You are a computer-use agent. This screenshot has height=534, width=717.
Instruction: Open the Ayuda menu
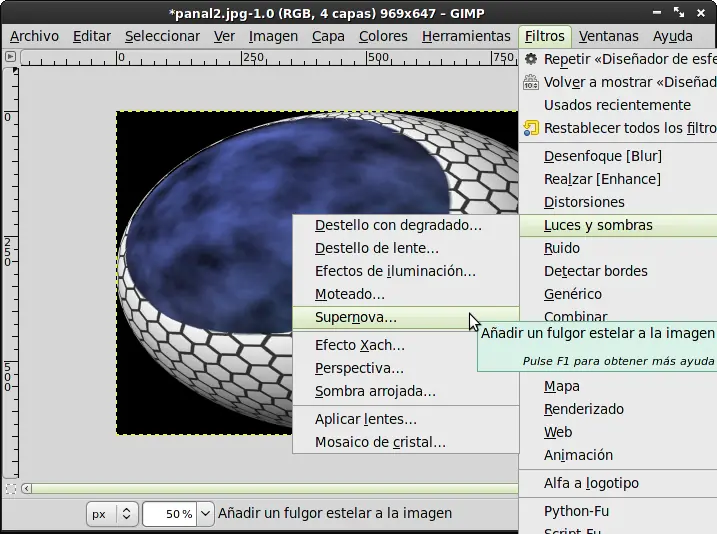click(672, 36)
